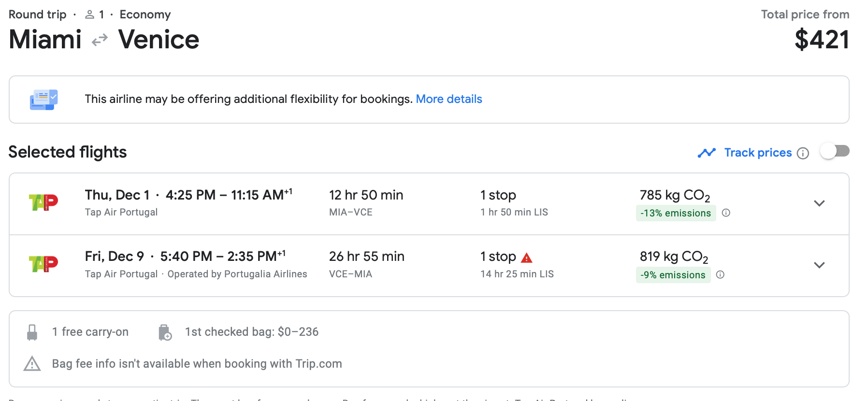Image resolution: width=868 pixels, height=401 pixels.
Task: Open the Track prices info icon
Action: click(x=803, y=153)
